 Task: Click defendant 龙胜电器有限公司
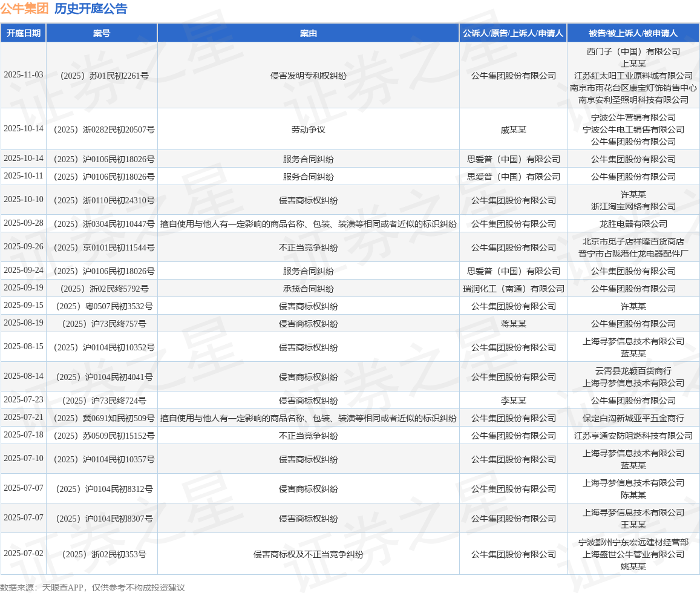click(x=633, y=224)
